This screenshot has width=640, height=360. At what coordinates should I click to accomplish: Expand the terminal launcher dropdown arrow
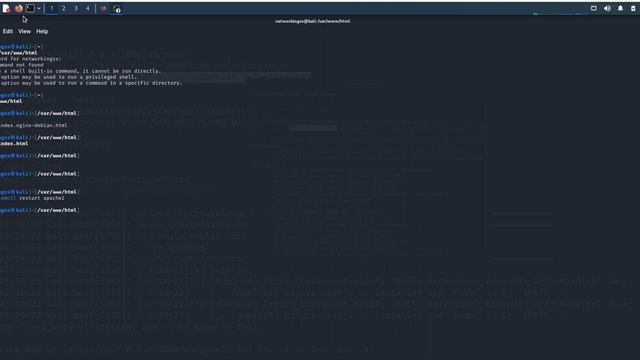tap(39, 8)
